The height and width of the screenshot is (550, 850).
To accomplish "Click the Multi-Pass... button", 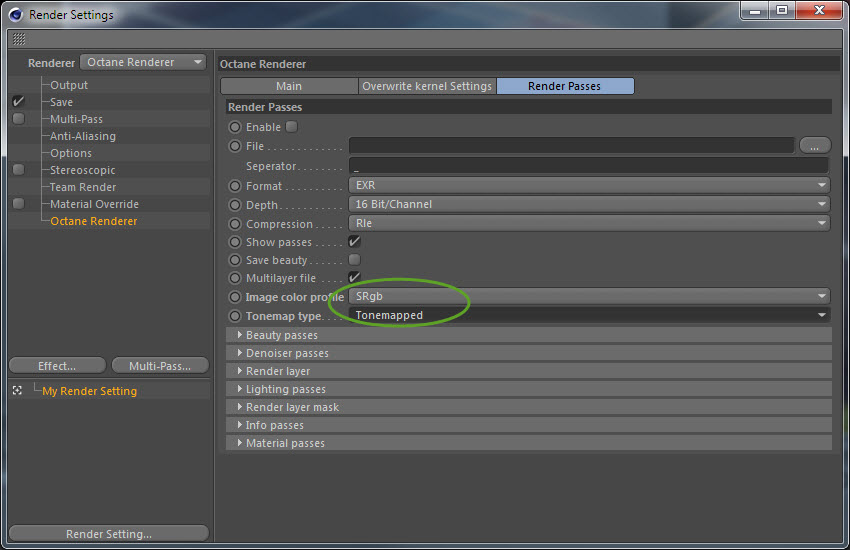I will (x=160, y=366).
